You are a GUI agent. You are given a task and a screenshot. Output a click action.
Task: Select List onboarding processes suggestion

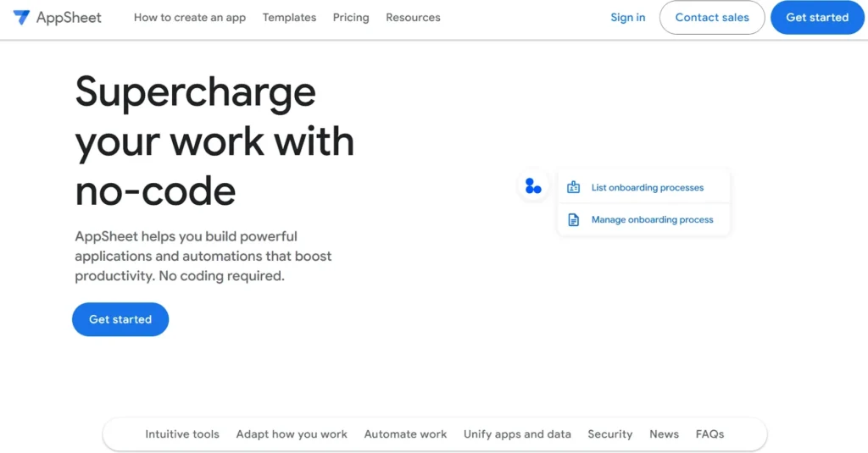click(644, 187)
